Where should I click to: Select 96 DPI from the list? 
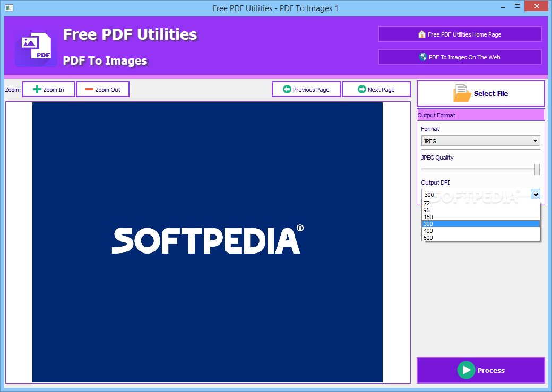click(x=480, y=210)
